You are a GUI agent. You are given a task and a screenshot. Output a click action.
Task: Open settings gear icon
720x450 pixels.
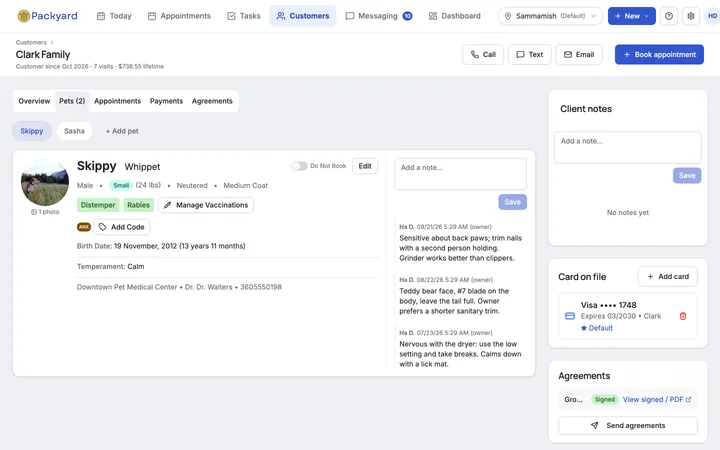pos(691,16)
